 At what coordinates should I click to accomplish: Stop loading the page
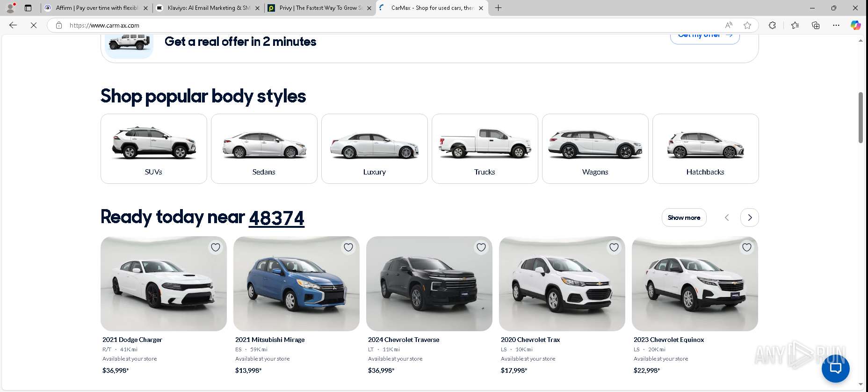point(34,25)
